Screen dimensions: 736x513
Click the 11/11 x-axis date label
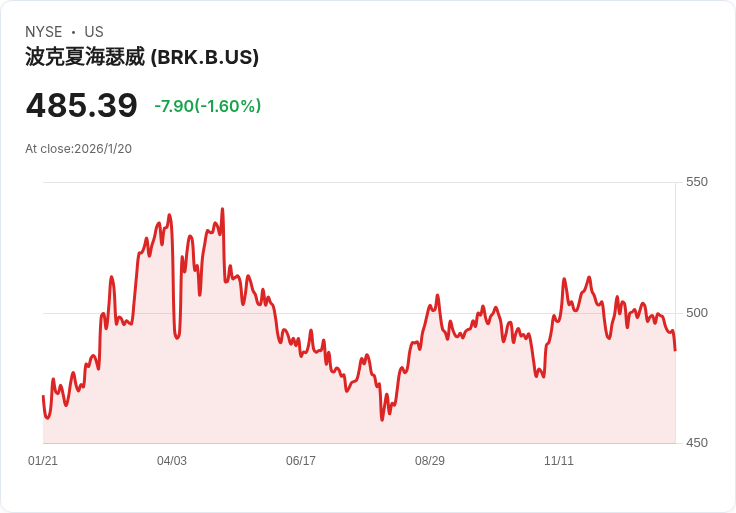[x=559, y=461]
